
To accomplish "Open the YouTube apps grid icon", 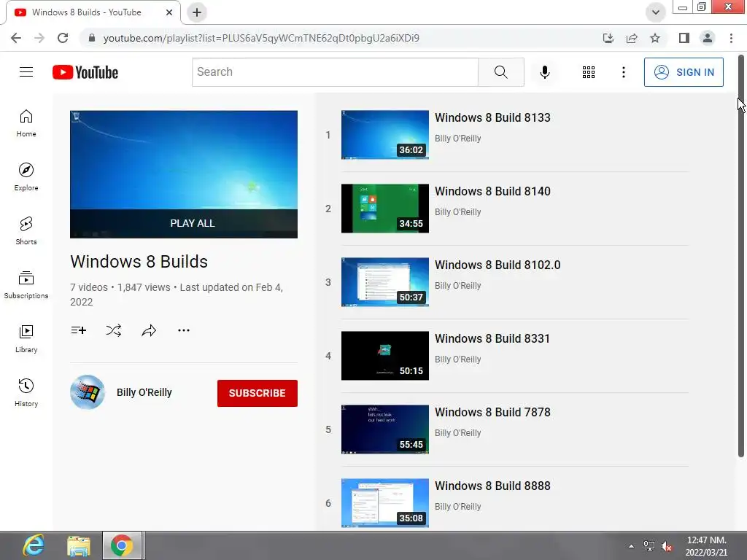I will (x=589, y=72).
